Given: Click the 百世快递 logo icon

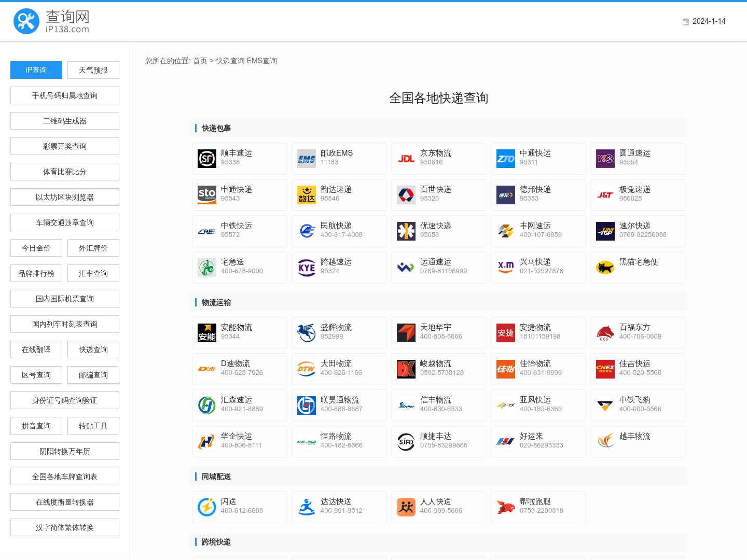Looking at the screenshot, I should click(406, 195).
